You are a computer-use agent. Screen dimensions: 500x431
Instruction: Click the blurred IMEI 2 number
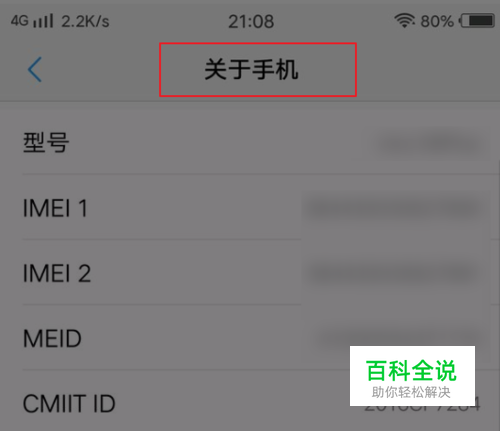click(x=392, y=273)
